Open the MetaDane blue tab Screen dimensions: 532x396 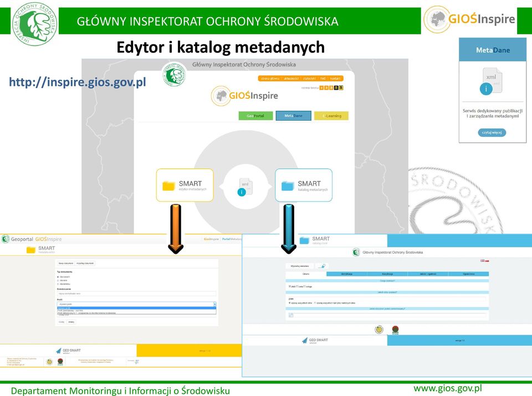(293, 116)
